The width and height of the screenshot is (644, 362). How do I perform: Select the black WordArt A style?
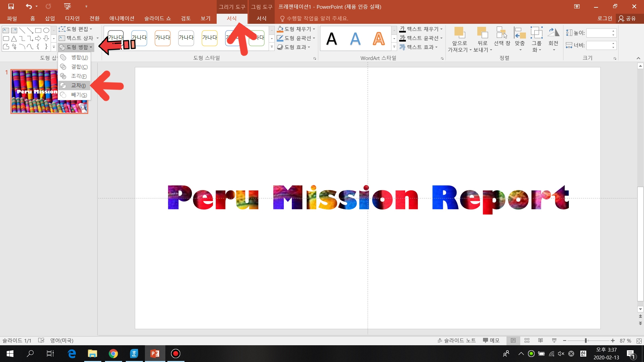(331, 39)
